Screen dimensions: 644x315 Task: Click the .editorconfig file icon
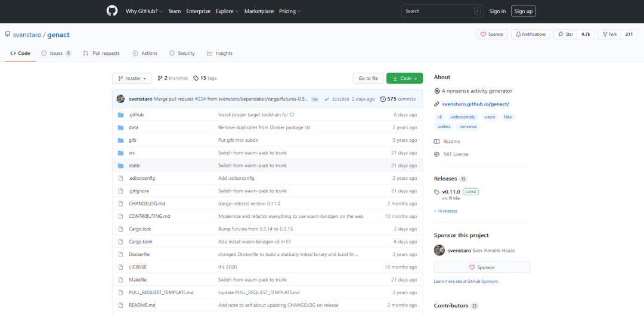pyautogui.click(x=120, y=179)
